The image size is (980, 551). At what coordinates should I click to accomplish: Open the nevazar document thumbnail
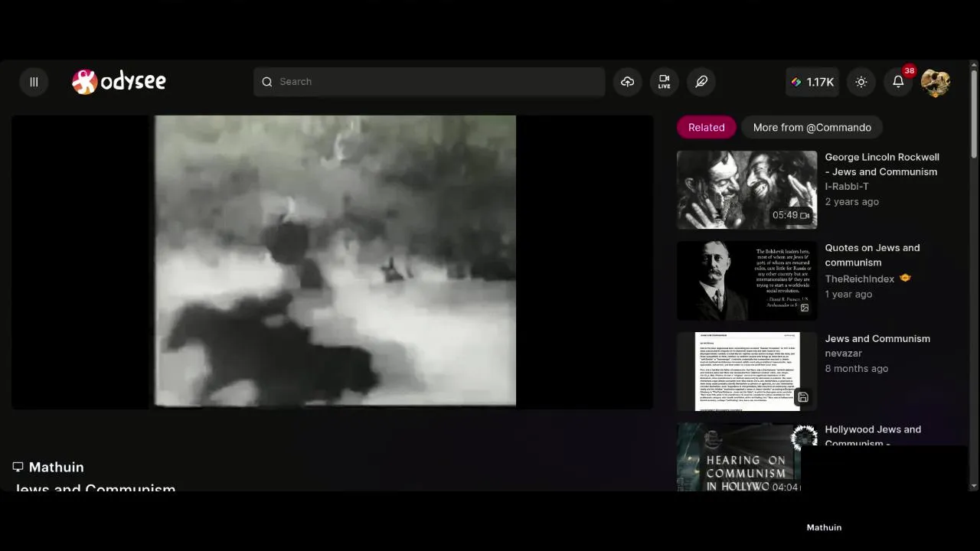[x=746, y=371]
